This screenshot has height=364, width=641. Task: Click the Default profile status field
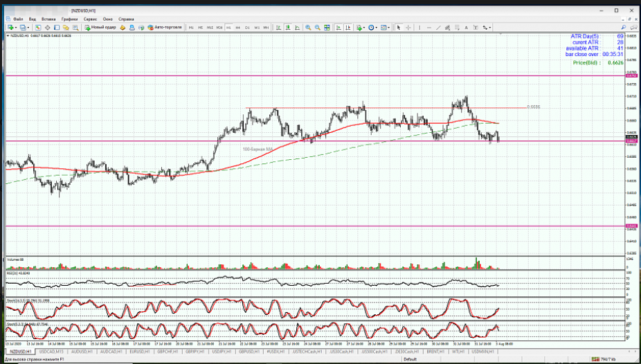(410, 359)
